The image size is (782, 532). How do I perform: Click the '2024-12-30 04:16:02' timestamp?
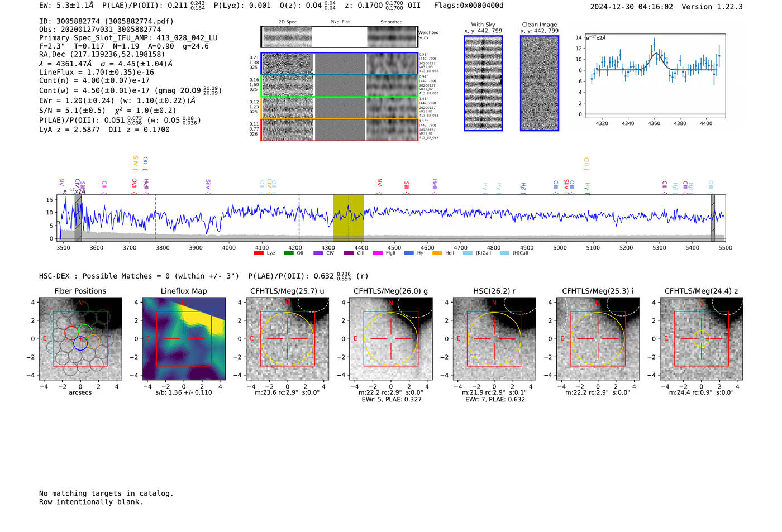pyautogui.click(x=631, y=7)
